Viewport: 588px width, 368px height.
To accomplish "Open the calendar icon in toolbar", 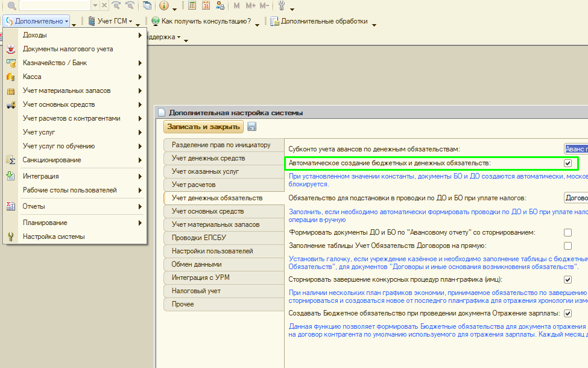I will coord(206,5).
